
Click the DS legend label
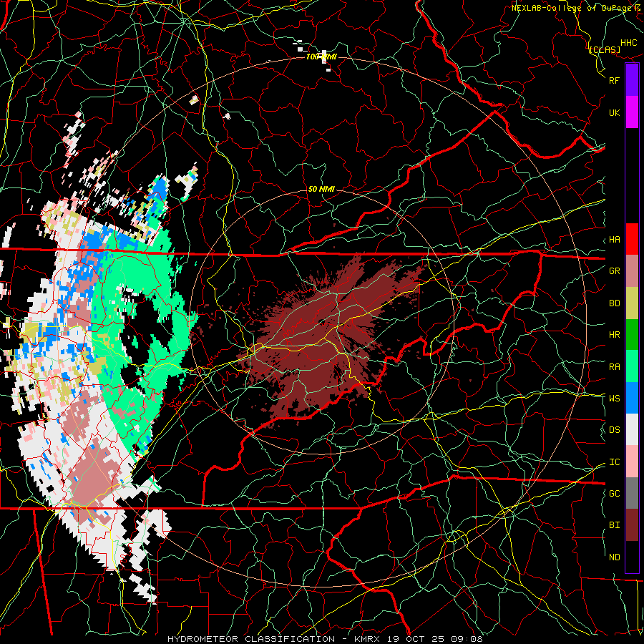[615, 429]
